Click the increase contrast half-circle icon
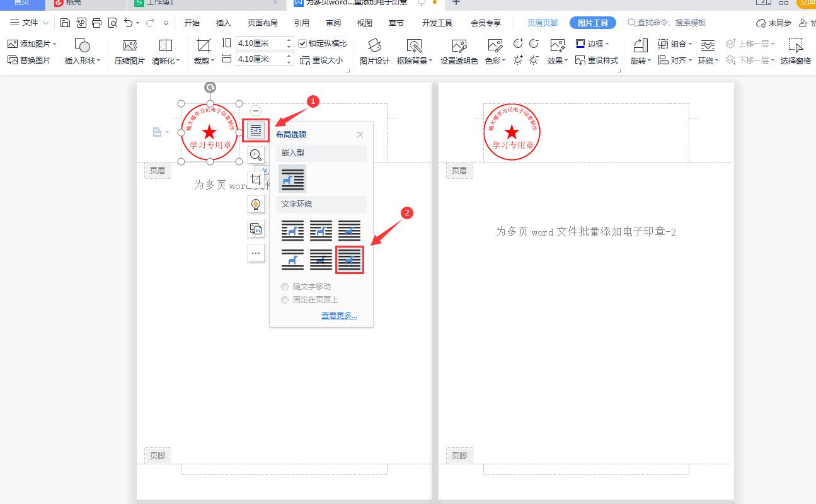816x504 pixels. pyautogui.click(x=518, y=43)
